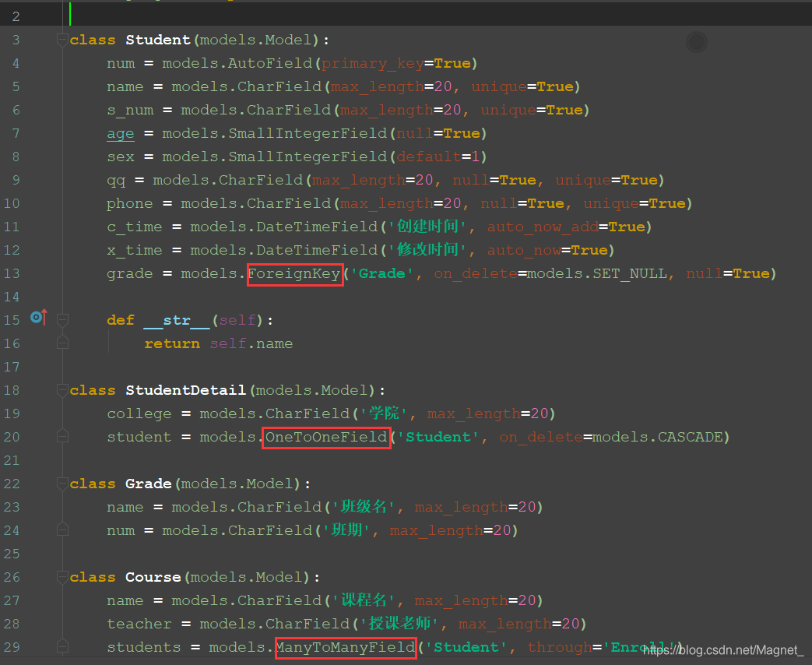This screenshot has width=812, height=665.
Task: Click fold end marker beside the '班期' num line
Action: pos(62,530)
